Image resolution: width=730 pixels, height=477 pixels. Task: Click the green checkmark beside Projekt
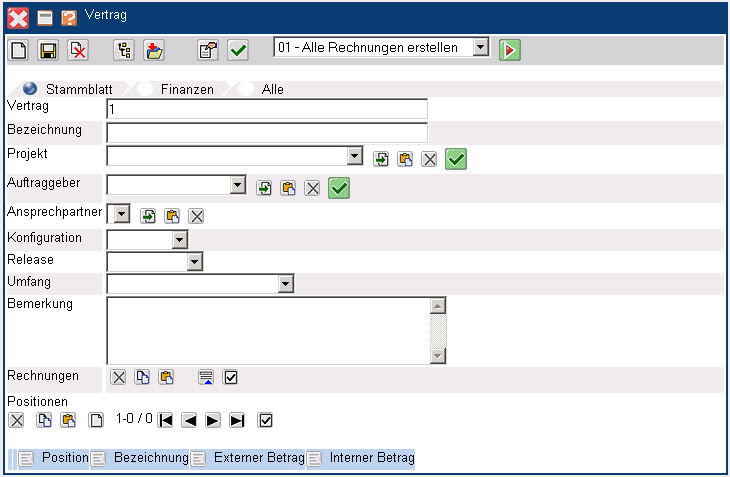coord(456,159)
